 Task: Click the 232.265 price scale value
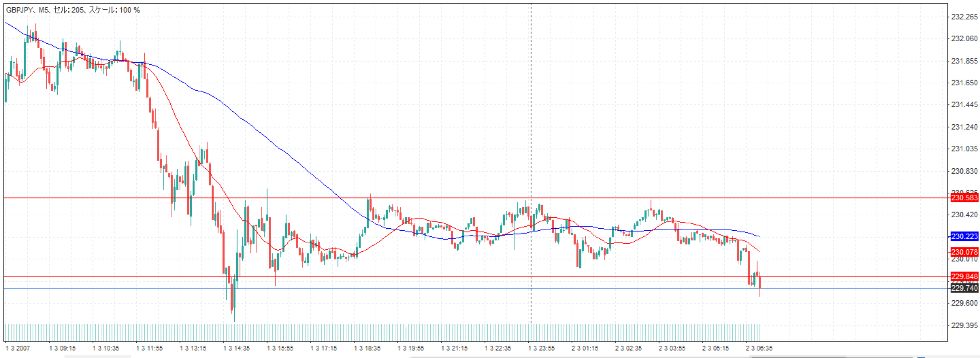pos(964,17)
